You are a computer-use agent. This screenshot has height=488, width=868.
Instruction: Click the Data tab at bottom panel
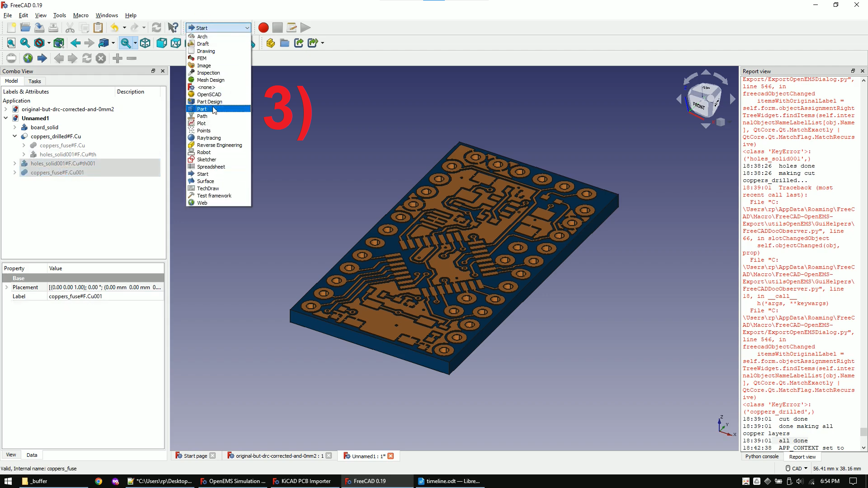[x=32, y=455]
